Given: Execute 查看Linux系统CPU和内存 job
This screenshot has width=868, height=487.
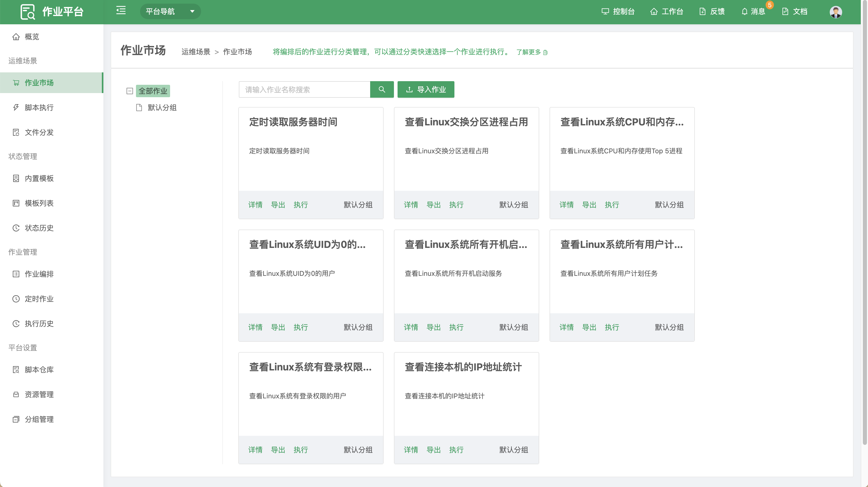Looking at the screenshot, I should coord(612,205).
